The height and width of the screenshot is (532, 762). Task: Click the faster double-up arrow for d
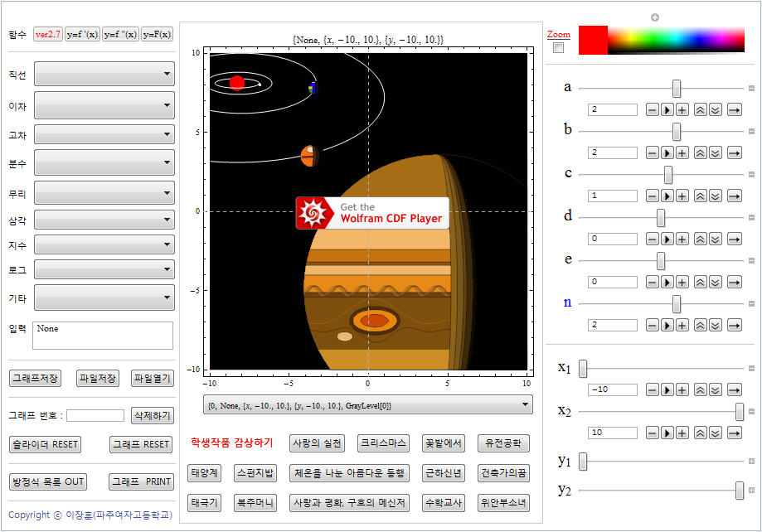701,239
